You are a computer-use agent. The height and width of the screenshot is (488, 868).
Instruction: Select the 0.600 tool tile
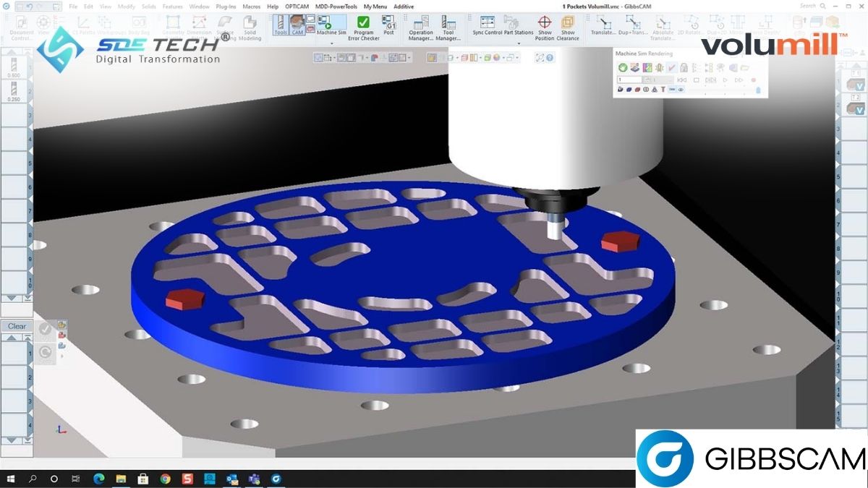tap(14, 67)
